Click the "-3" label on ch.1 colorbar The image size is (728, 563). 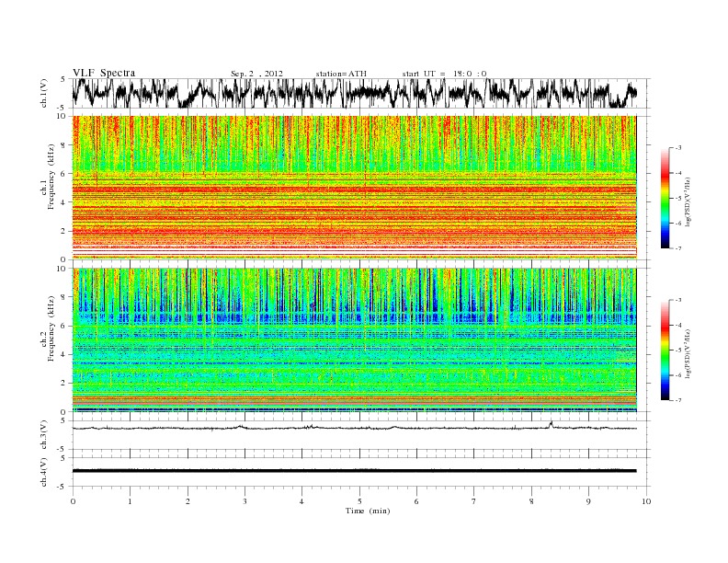tap(678, 148)
